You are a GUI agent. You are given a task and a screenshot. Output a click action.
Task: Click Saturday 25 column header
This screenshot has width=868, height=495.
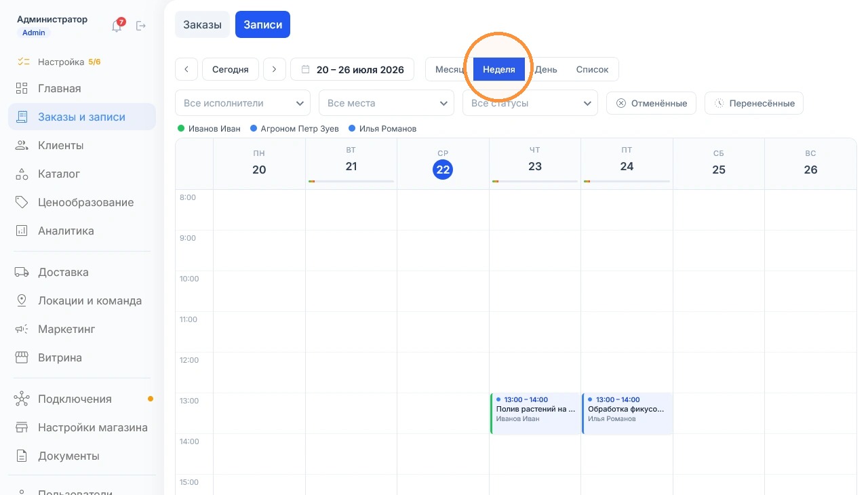point(719,163)
